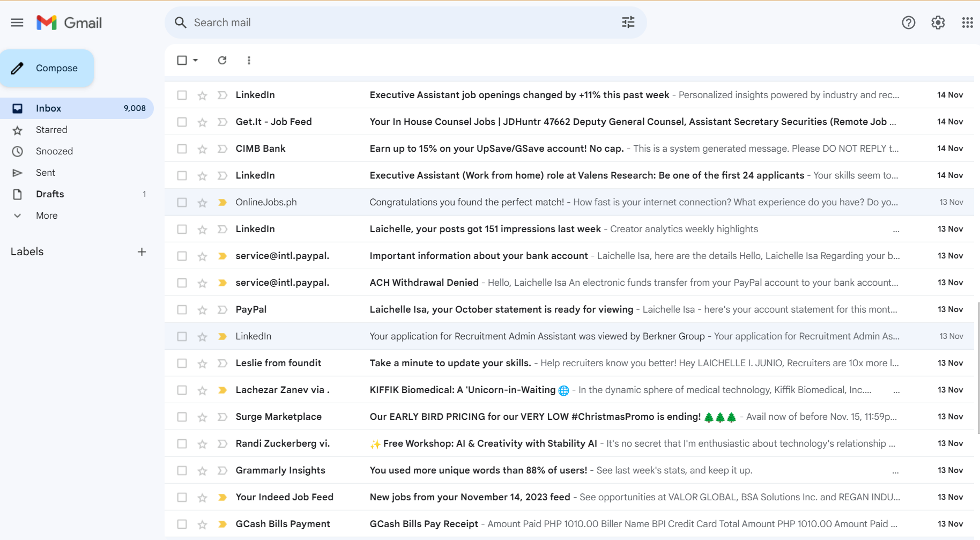Toggle importance marker on Leslie from foundit email

(222, 363)
